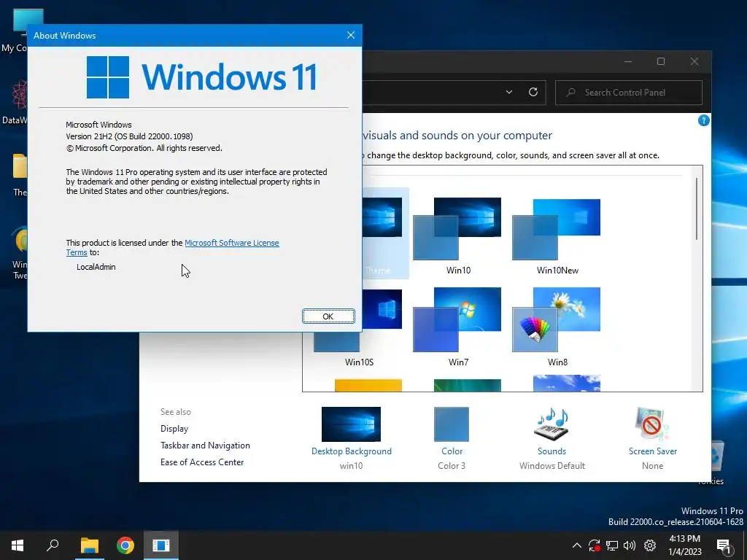Show hidden system tray icons
Image resolution: width=747 pixels, height=560 pixels.
tap(576, 545)
